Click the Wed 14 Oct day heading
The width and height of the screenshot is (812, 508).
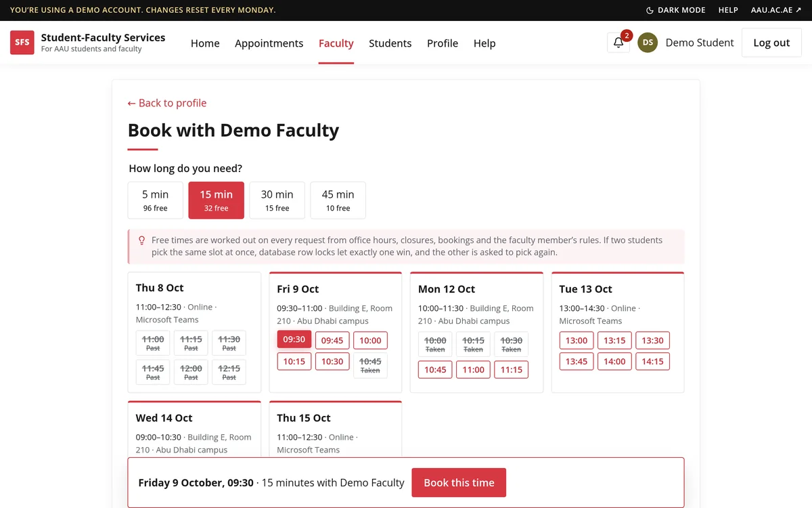point(164,418)
